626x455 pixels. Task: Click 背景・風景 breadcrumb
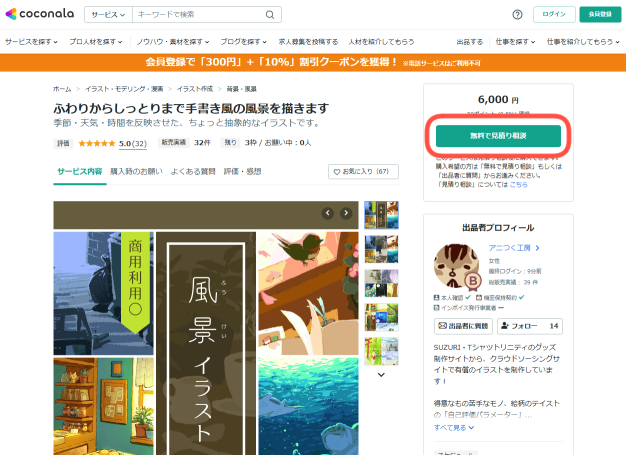point(242,89)
